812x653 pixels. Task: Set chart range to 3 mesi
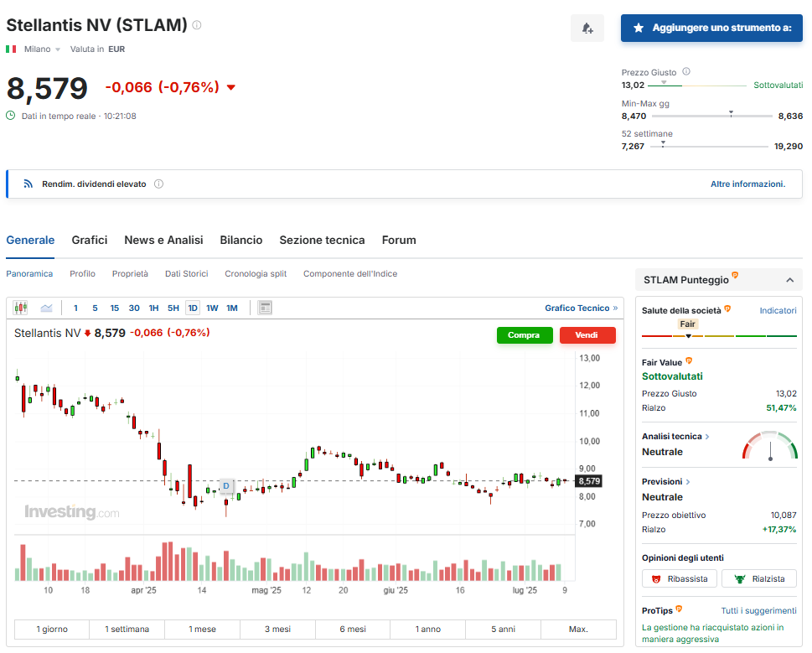point(277,630)
